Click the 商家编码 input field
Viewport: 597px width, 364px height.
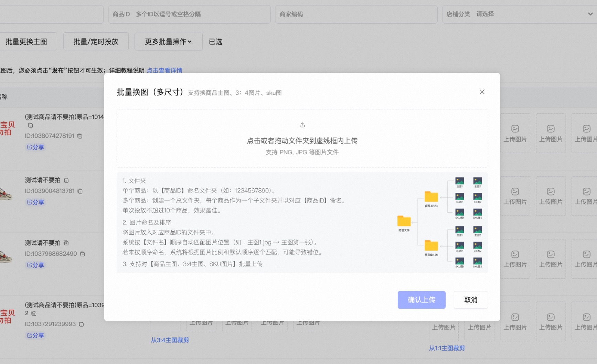tap(356, 14)
